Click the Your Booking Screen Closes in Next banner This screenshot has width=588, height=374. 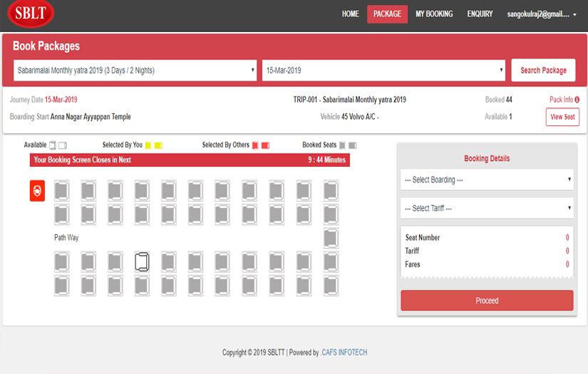tap(190, 160)
